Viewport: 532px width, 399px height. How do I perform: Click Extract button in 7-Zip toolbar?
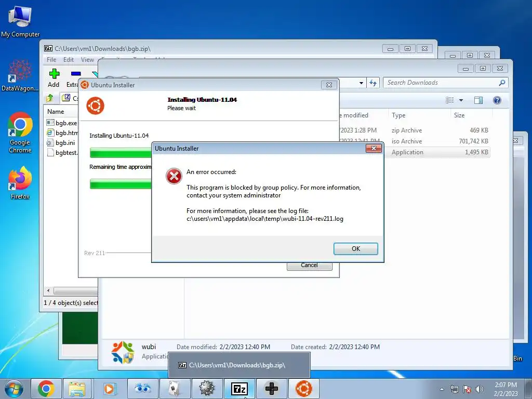coord(73,78)
